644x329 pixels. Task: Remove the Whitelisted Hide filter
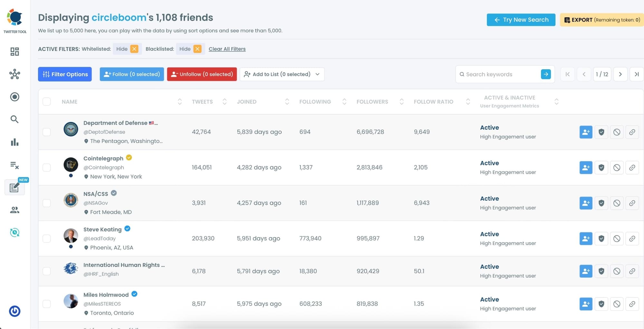click(134, 49)
